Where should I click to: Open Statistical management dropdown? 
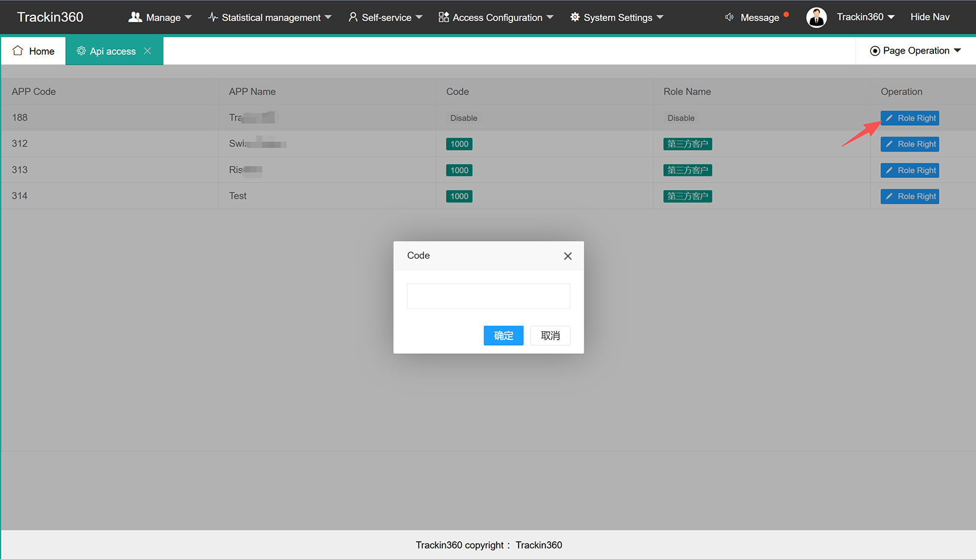pos(270,17)
